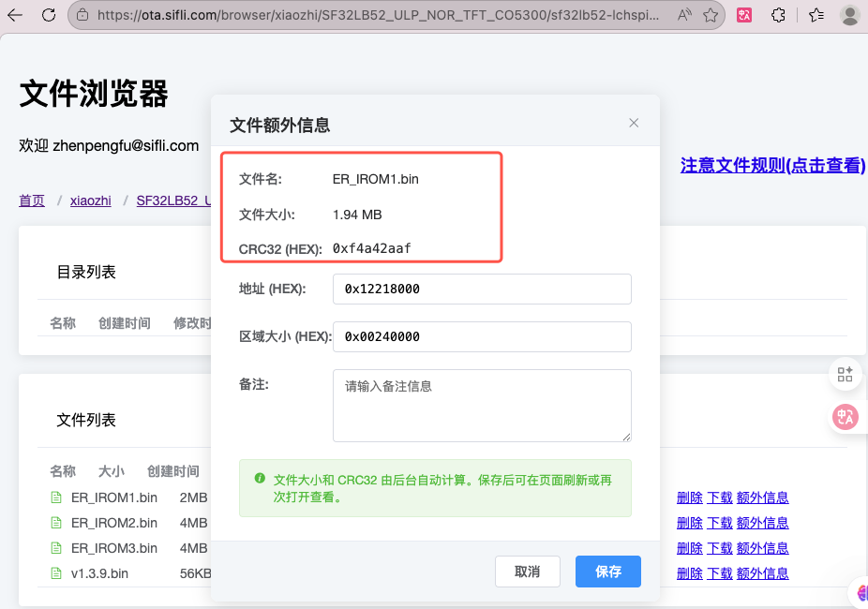The height and width of the screenshot is (609, 868).
Task: Open the 注意文件规则 link
Action: click(771, 166)
